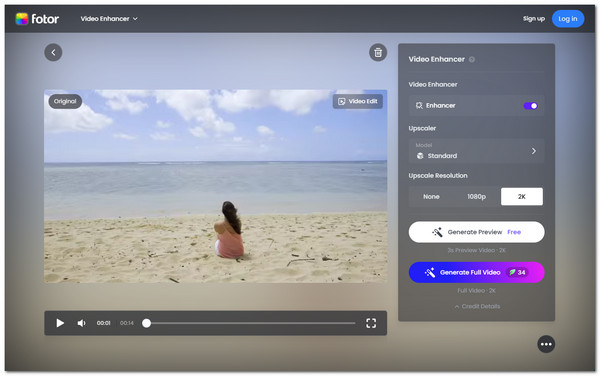Click the 'Full Video · 2K' text
600x376 pixels.
tap(476, 291)
